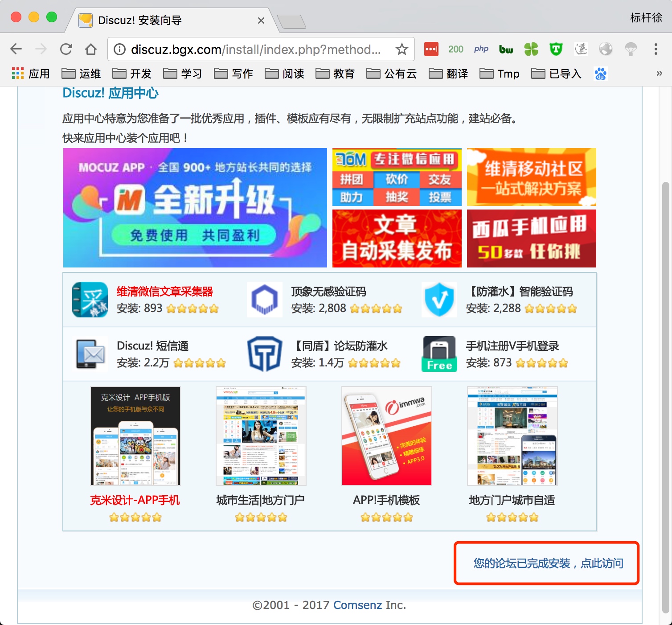Image resolution: width=672 pixels, height=625 pixels.
Task: Open the 顶象无感验证码 link
Action: pyautogui.click(x=329, y=292)
